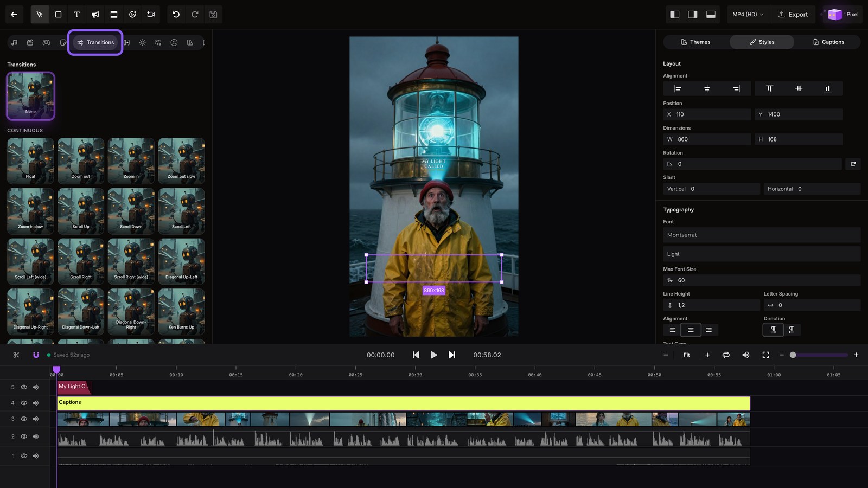Select the yellow Captions timeline clip

coord(404,403)
